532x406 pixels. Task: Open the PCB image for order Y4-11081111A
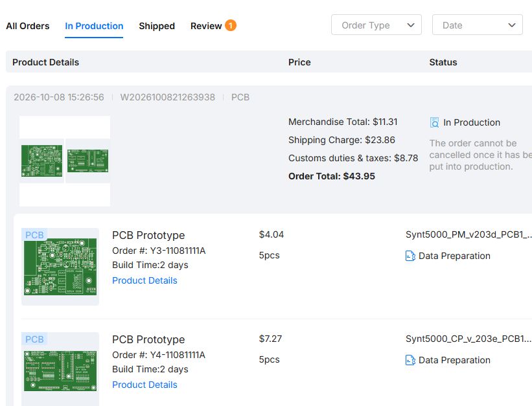[60, 371]
